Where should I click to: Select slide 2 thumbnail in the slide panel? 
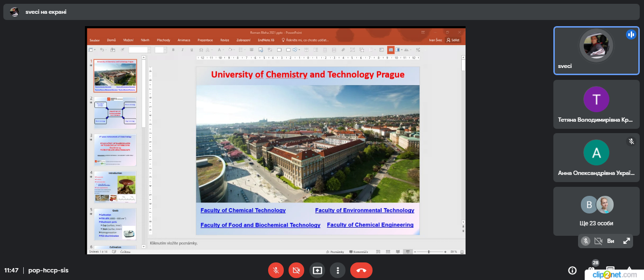point(115,113)
